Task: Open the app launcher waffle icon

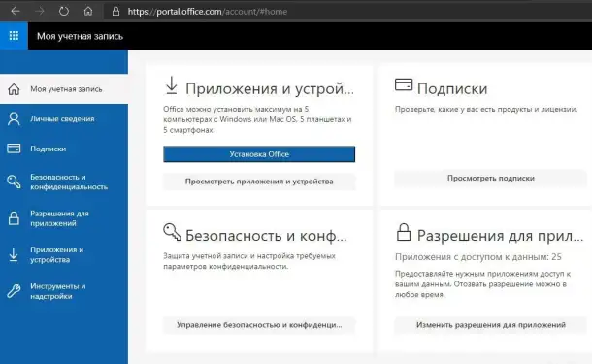Action: pos(14,36)
